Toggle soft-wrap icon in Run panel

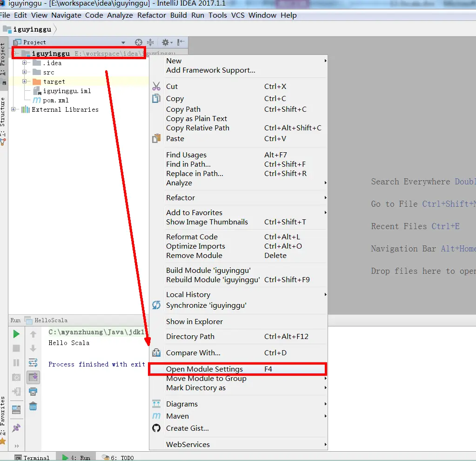[33, 363]
